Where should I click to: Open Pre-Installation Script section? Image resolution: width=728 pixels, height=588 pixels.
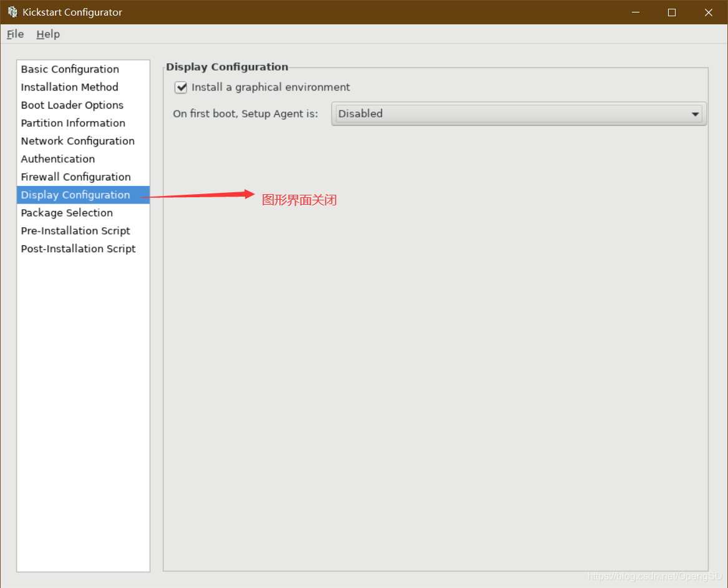coord(83,231)
